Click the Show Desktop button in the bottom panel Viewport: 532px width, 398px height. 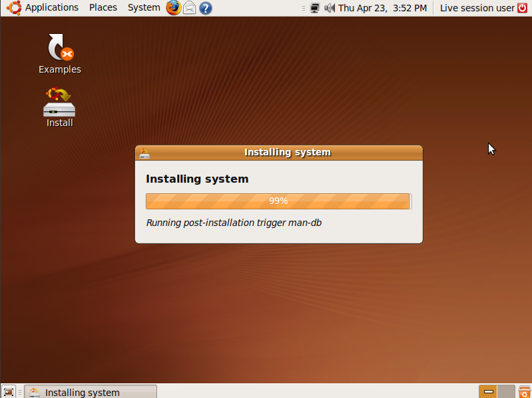9,392
